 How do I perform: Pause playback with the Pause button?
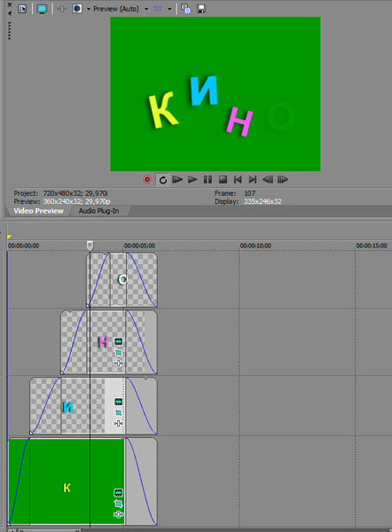(208, 179)
